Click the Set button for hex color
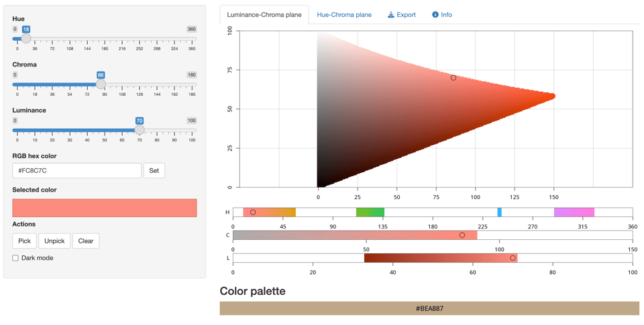Image resolution: width=644 pixels, height=325 pixels. click(x=154, y=171)
